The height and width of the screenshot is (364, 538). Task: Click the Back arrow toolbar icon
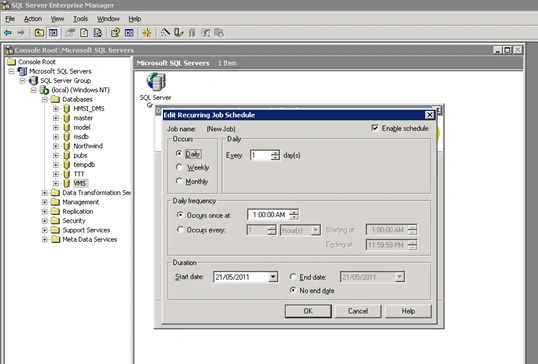8,33
